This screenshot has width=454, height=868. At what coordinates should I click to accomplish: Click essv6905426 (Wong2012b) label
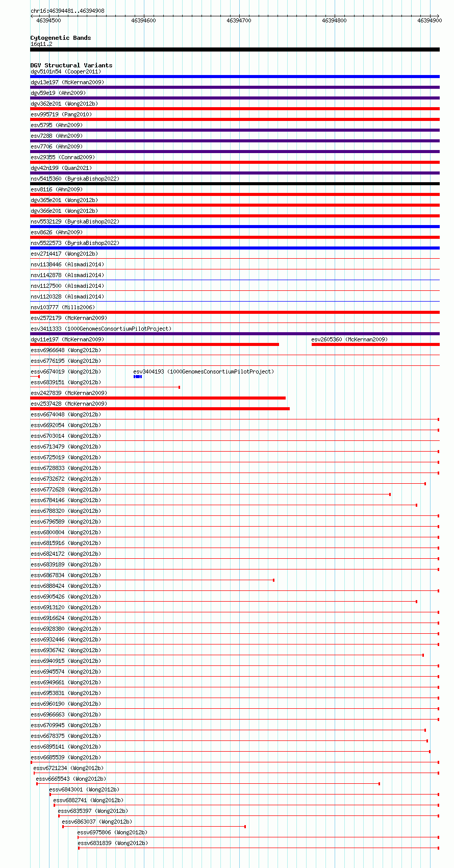(66, 597)
